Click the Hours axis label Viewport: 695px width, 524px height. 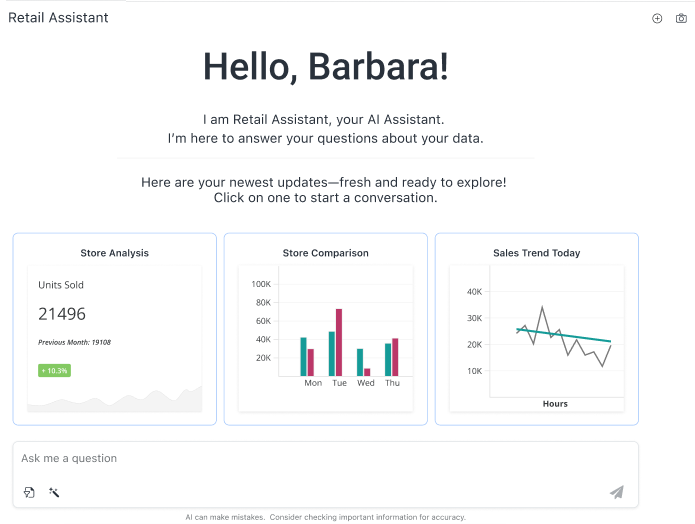555,404
